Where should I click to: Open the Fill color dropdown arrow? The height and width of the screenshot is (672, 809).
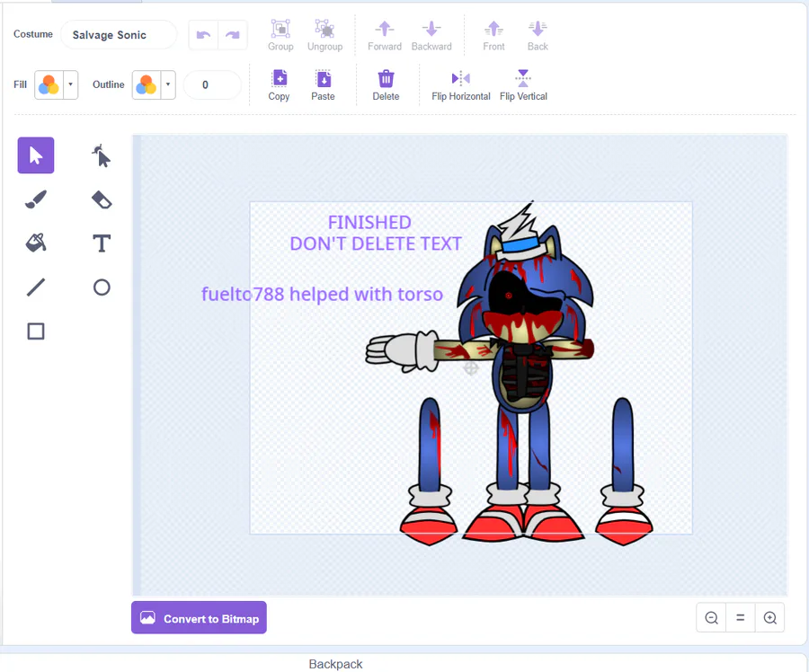pos(71,84)
